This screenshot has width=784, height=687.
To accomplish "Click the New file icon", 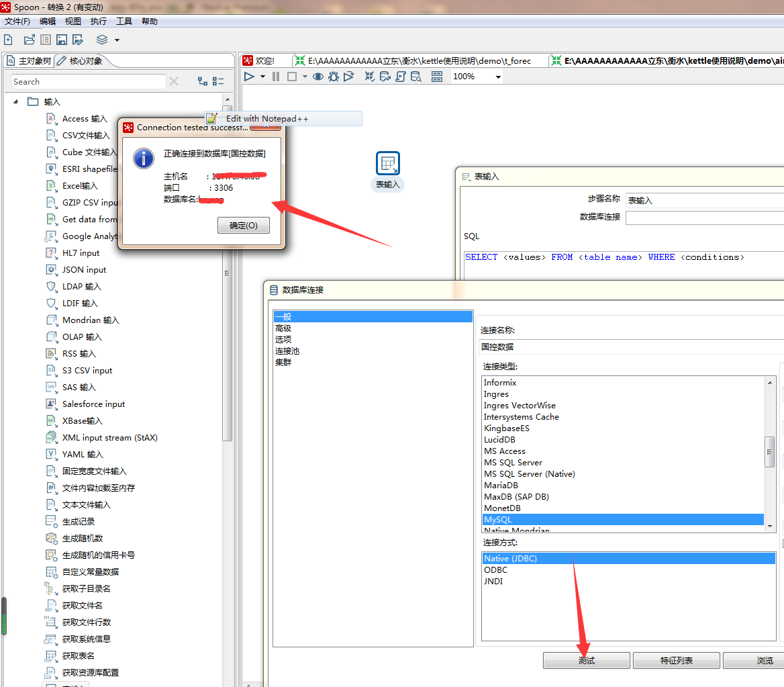I will click(8, 40).
